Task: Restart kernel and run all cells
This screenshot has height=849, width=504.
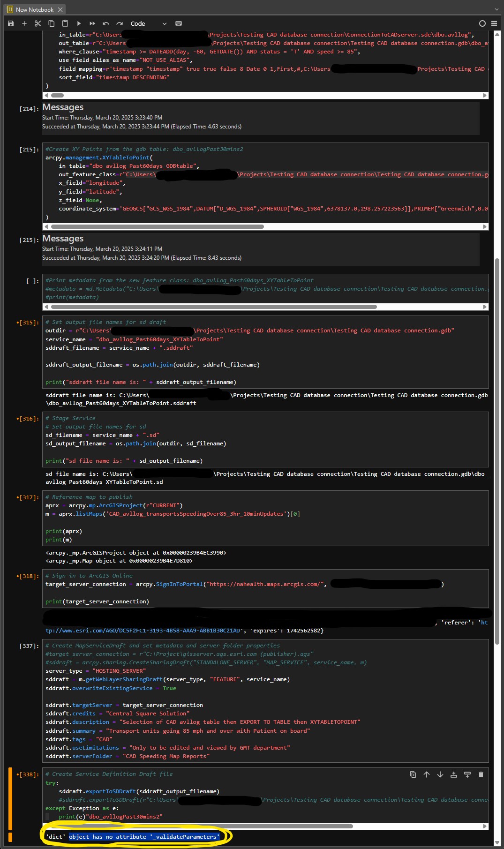Action: click(x=92, y=23)
